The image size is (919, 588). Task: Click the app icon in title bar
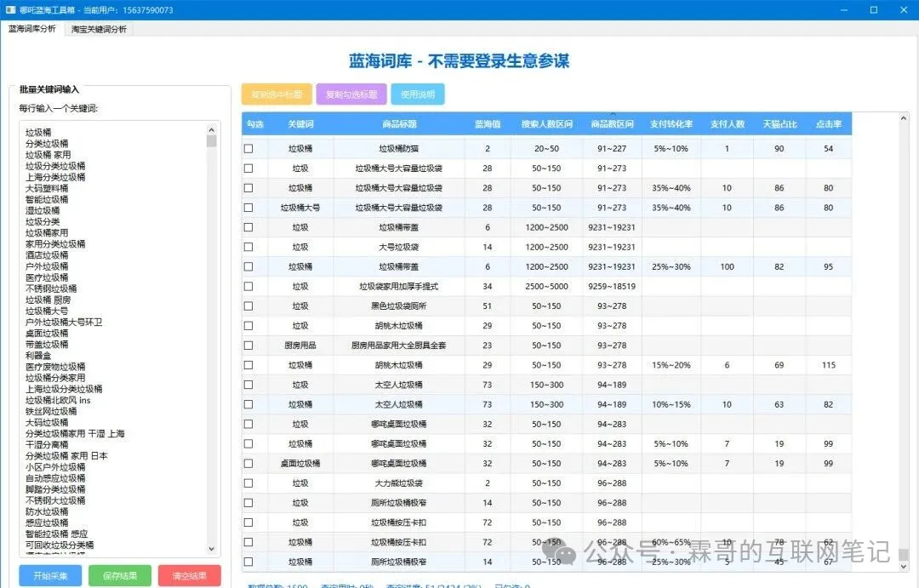point(11,10)
